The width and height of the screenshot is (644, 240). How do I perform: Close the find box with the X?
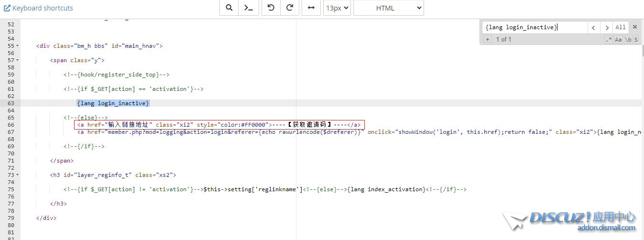pos(635,27)
